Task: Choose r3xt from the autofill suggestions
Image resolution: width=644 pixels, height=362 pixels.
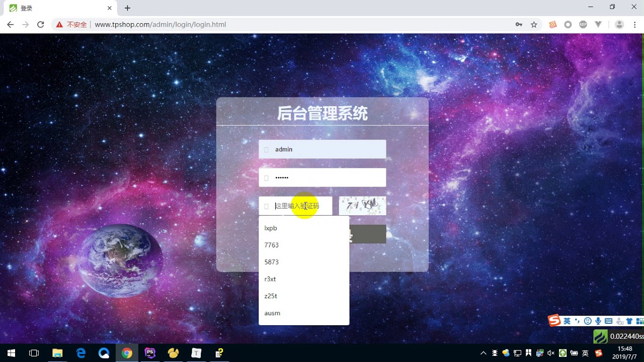Action: coord(304,279)
